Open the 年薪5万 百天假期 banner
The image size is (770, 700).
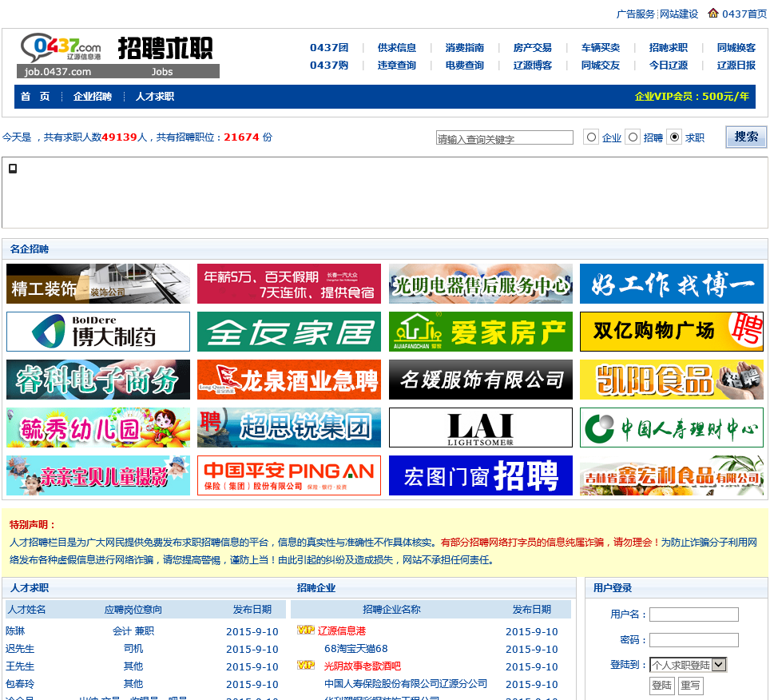click(289, 284)
